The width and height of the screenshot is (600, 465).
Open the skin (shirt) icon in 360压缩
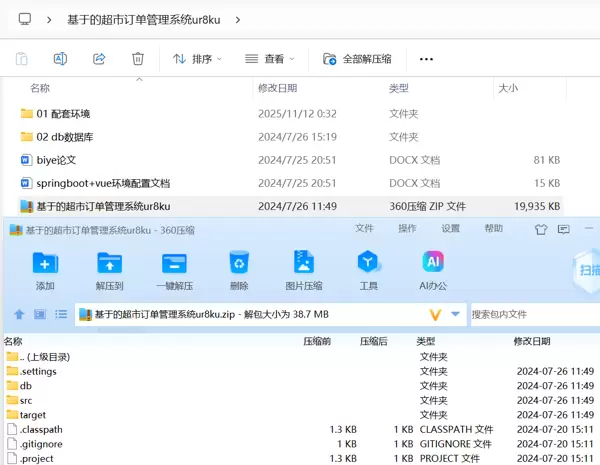[541, 229]
